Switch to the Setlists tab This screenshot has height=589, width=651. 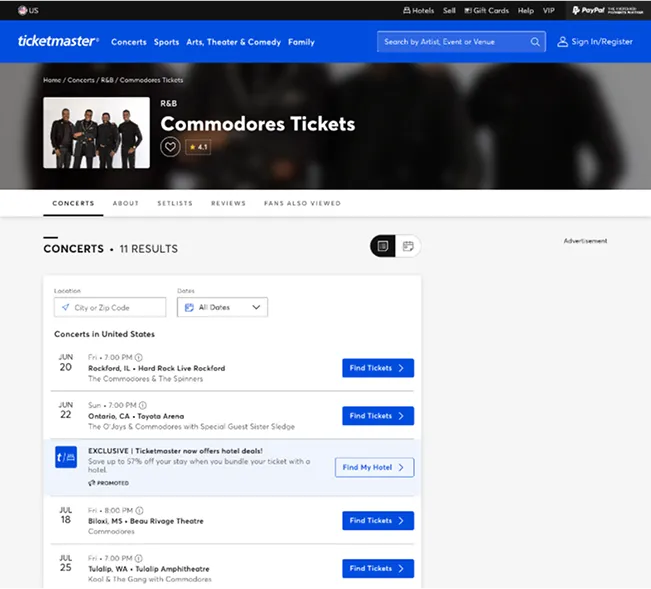pyautogui.click(x=175, y=203)
